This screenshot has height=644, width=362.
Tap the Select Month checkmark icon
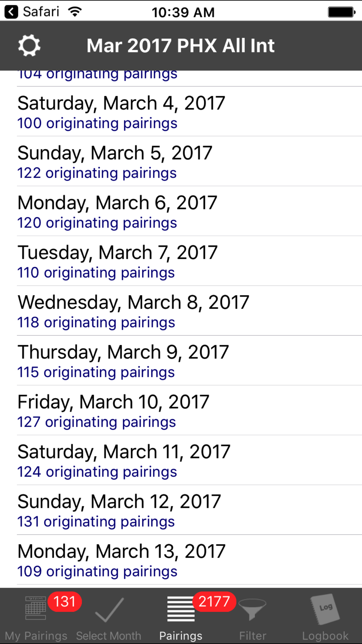click(x=109, y=610)
